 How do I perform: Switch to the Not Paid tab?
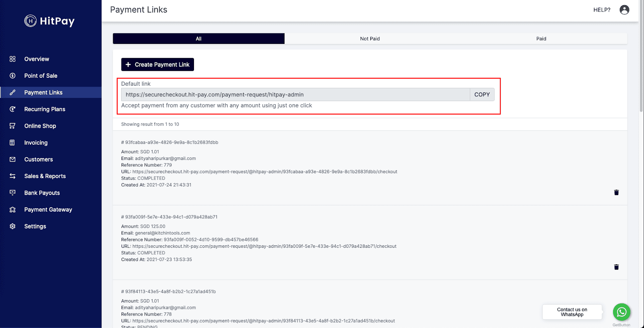(370, 39)
